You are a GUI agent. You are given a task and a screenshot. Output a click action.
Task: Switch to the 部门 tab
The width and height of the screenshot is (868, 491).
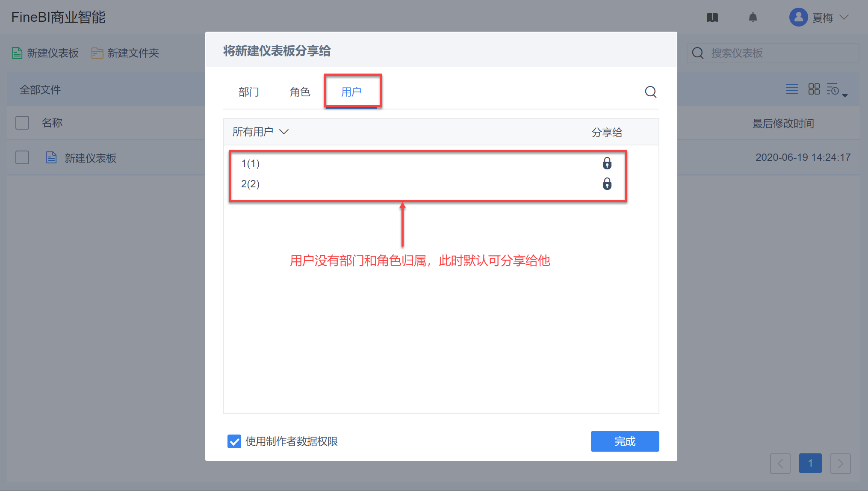pos(248,92)
